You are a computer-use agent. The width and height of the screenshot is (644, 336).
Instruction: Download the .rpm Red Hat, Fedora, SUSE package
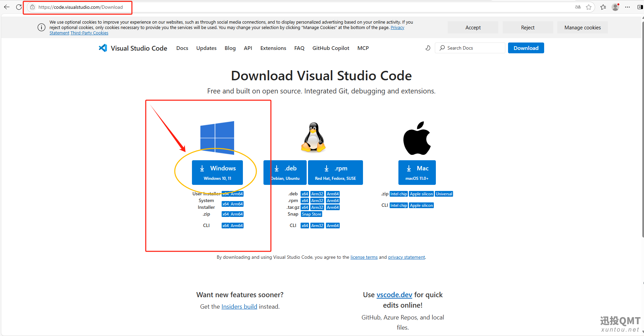[335, 172]
